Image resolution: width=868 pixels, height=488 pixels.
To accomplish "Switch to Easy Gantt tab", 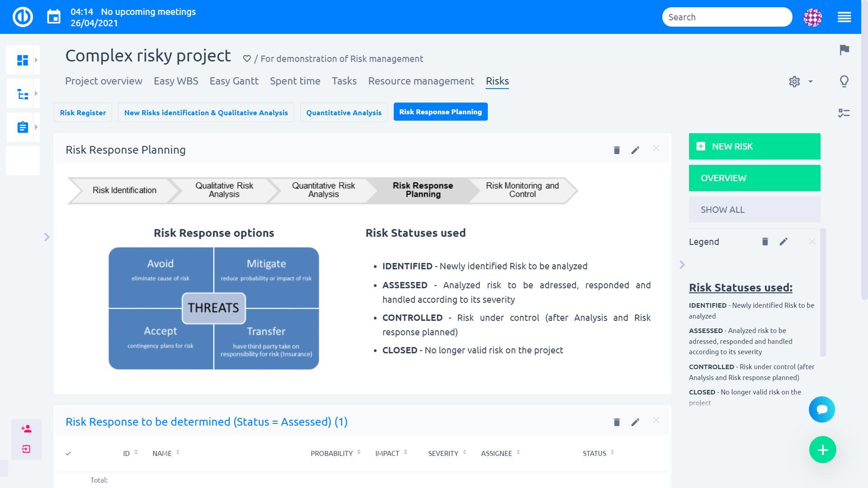I will tap(234, 81).
